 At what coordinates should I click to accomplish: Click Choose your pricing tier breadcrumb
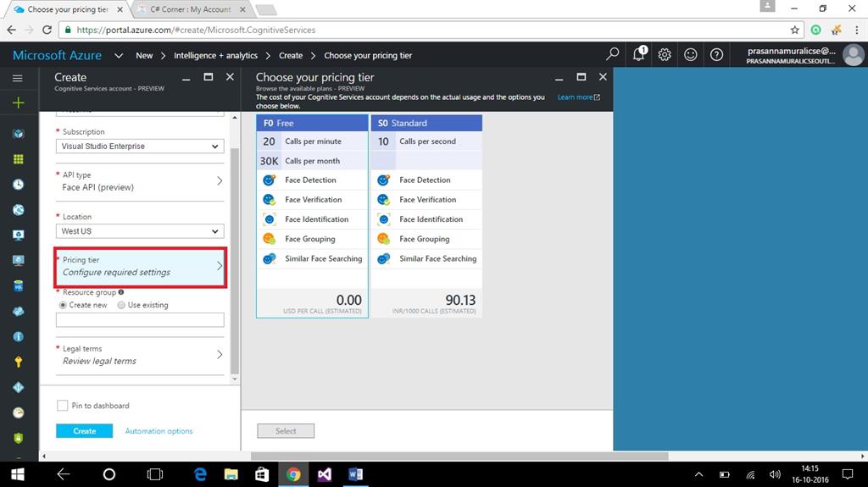pos(368,55)
